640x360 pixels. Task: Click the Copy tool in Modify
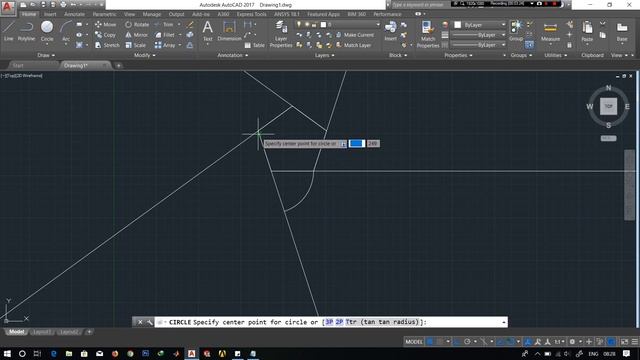[105, 35]
